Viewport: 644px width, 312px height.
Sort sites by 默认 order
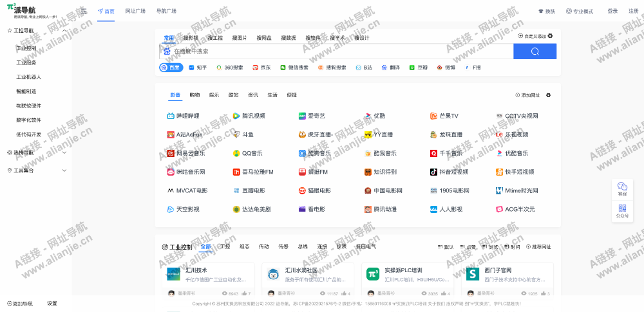pyautogui.click(x=446, y=247)
